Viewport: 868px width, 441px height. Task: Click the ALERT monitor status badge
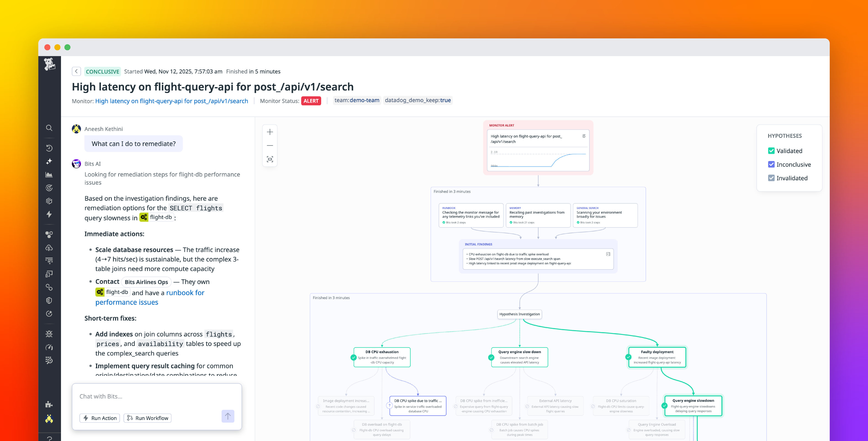[x=311, y=101]
